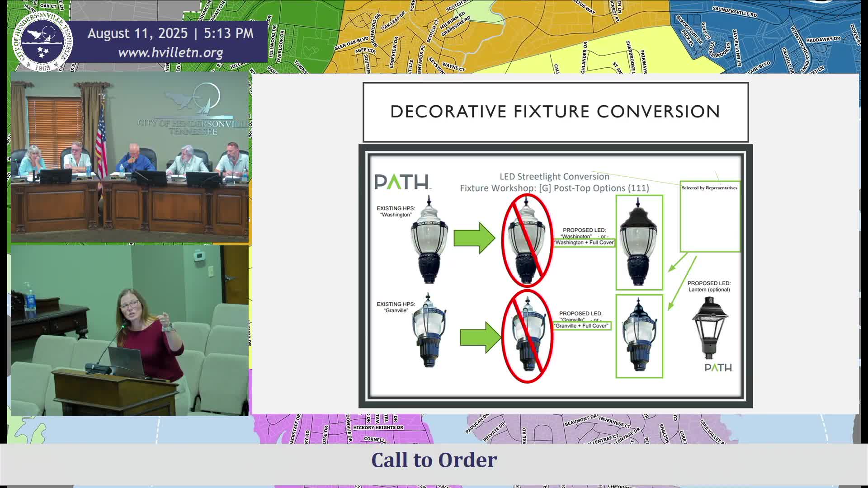Click the www.hvilletn.org website link

pos(170,53)
